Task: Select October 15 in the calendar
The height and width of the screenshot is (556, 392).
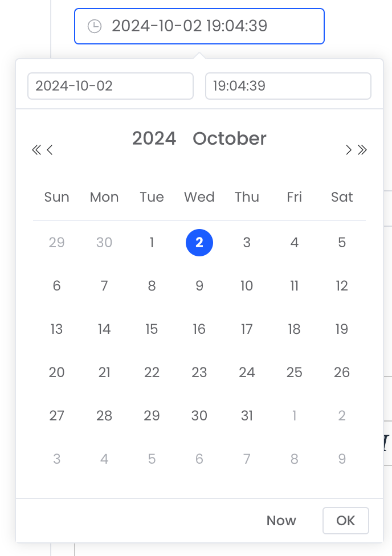Action: point(152,329)
